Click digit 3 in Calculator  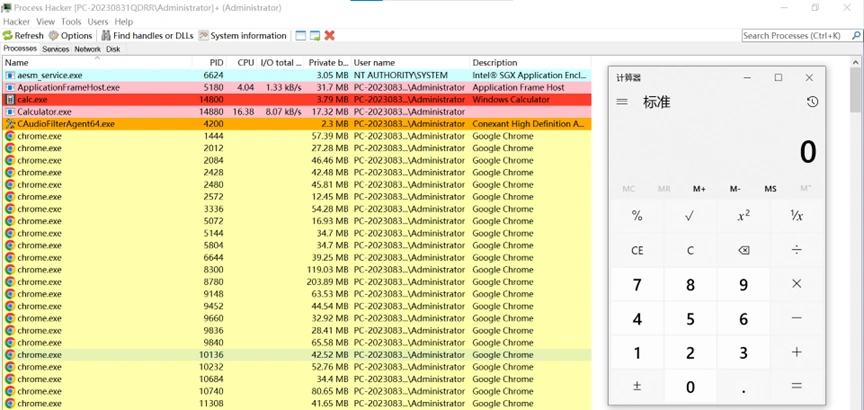(x=743, y=352)
